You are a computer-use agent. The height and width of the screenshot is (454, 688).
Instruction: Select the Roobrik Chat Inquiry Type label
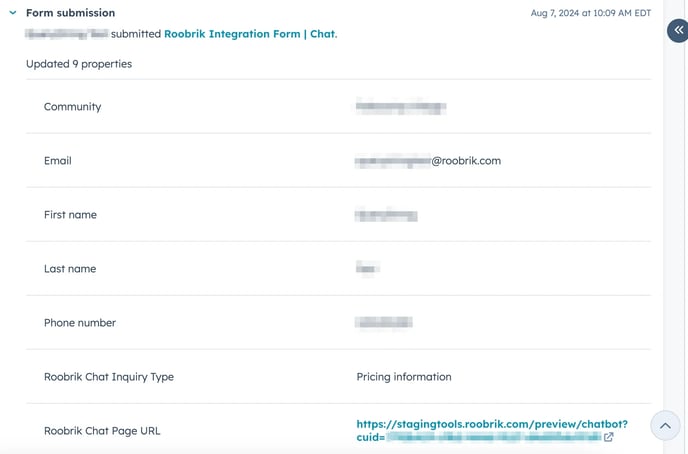109,377
